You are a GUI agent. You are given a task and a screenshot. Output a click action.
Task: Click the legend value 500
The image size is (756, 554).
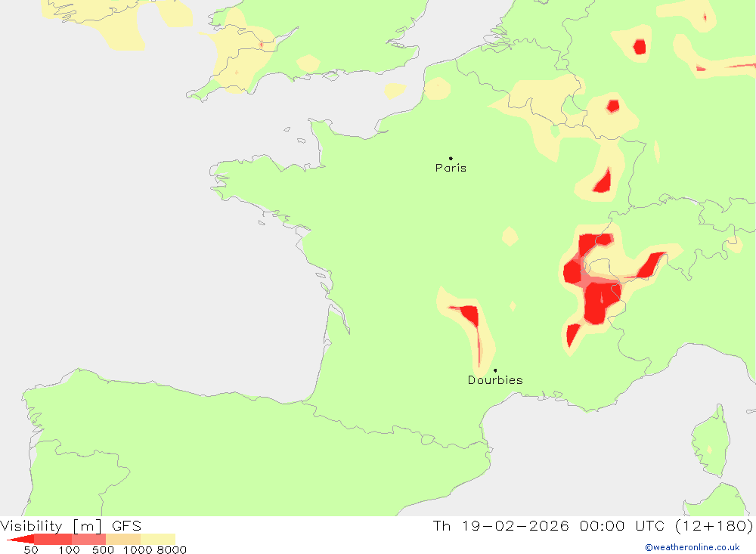[103, 549]
